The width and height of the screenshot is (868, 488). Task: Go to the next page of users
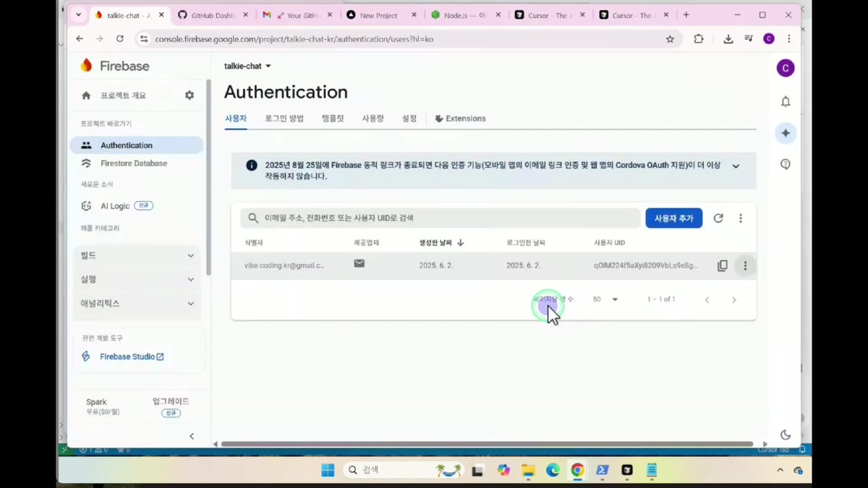pyautogui.click(x=734, y=300)
